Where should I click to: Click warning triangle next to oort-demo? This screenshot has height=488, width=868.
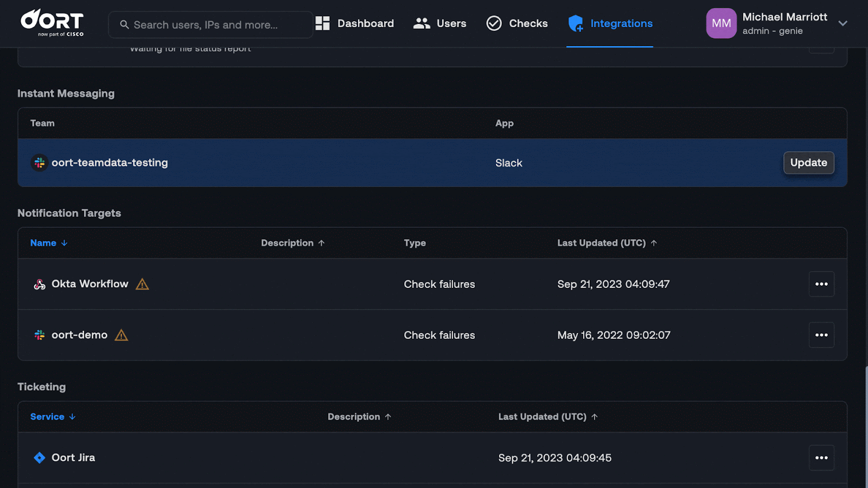[122, 335]
